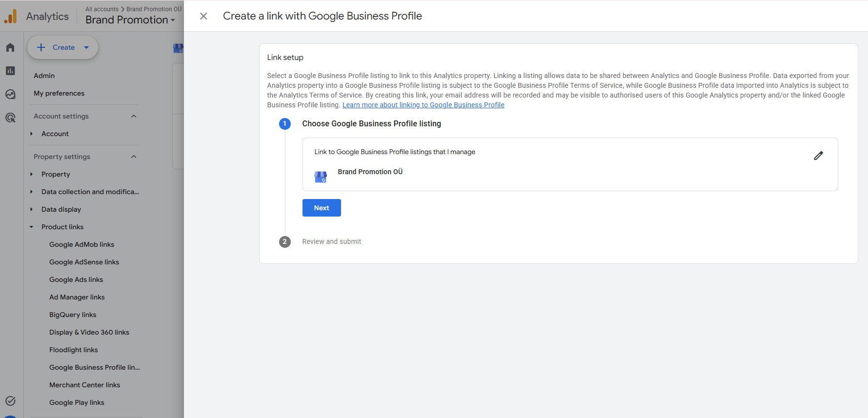Click the Google Analytics logo
The image size is (868, 418).
(10, 17)
